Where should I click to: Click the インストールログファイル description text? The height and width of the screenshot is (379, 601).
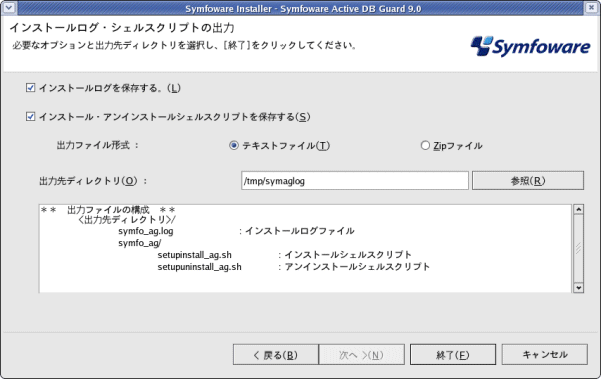[x=299, y=231]
